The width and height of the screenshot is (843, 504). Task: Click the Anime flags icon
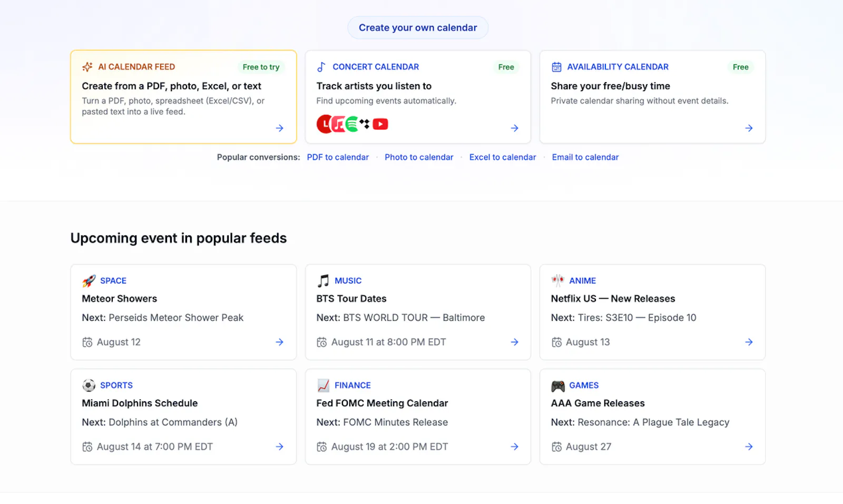[557, 280]
